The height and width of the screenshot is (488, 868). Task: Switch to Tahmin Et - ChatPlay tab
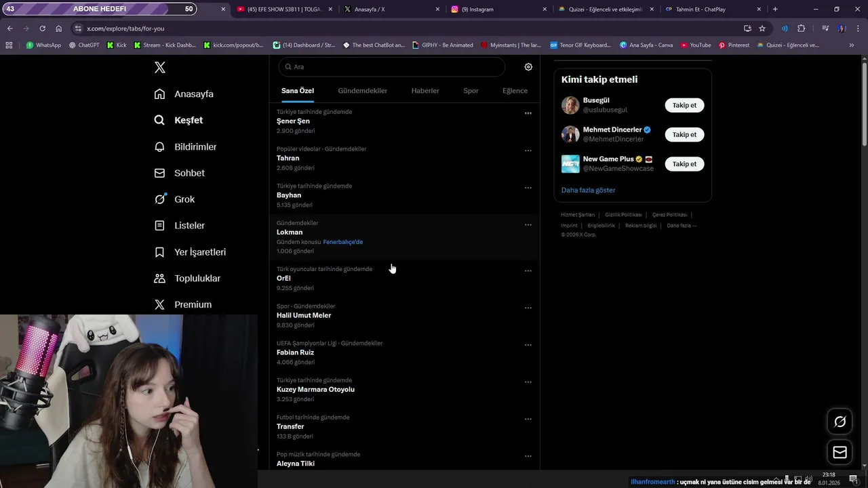(713, 9)
